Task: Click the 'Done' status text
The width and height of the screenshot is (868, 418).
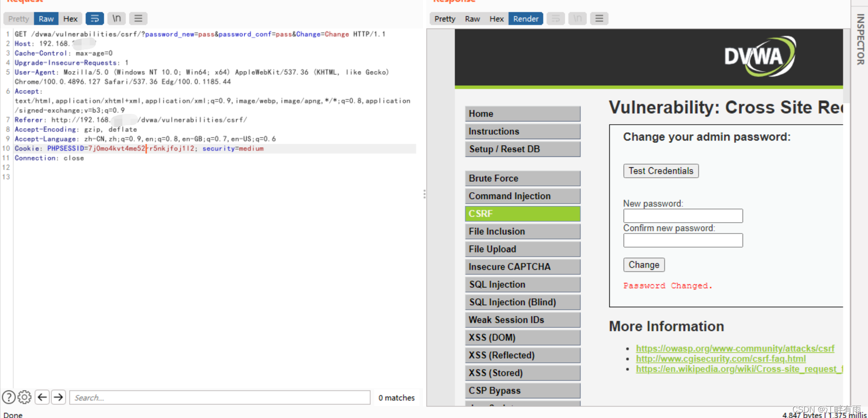Action: coord(13,414)
